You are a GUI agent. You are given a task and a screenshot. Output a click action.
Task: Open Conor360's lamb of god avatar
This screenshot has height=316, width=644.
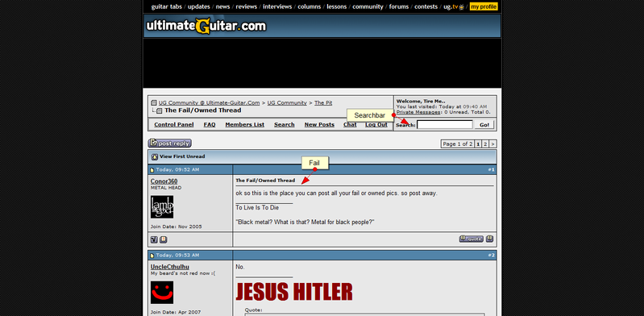point(162,206)
